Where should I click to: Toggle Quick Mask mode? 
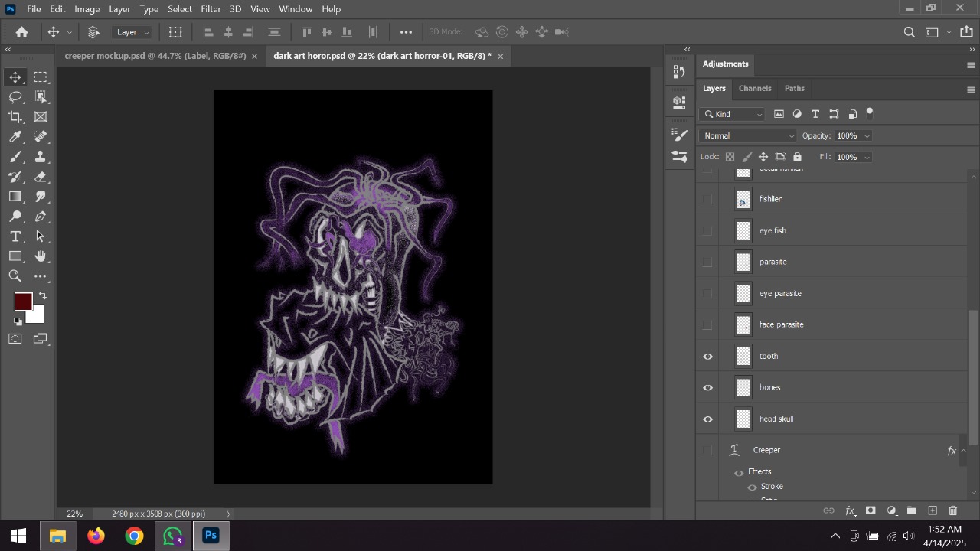[15, 339]
